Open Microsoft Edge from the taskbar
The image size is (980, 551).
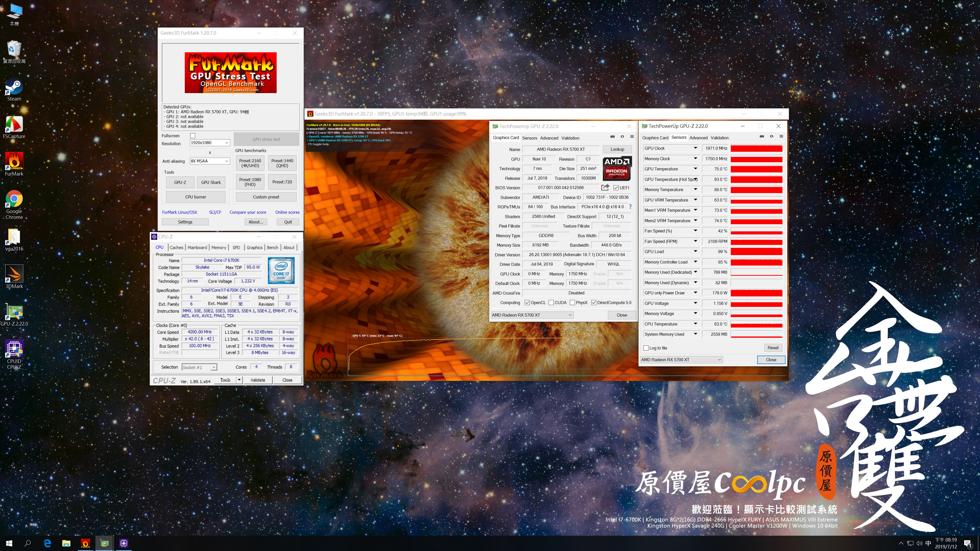click(x=47, y=543)
